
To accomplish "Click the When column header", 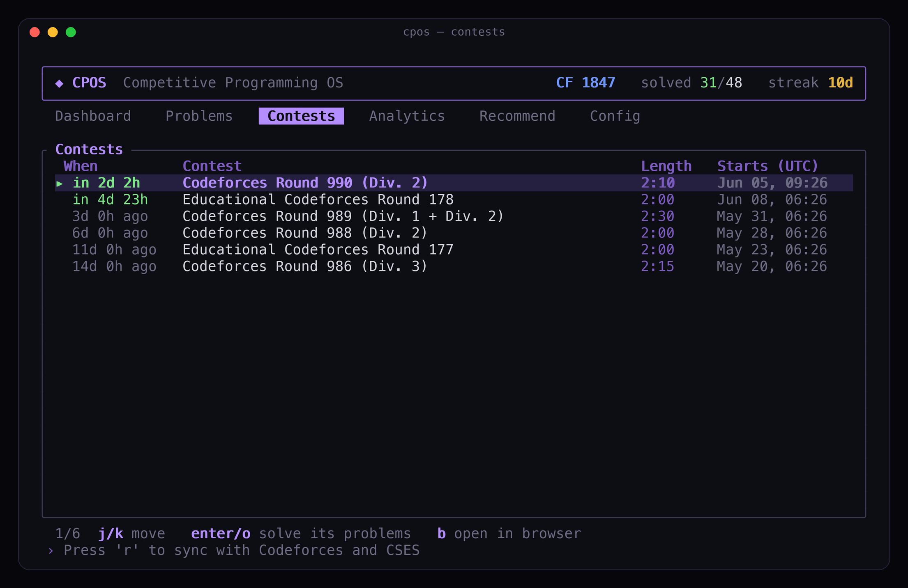I will [x=81, y=166].
